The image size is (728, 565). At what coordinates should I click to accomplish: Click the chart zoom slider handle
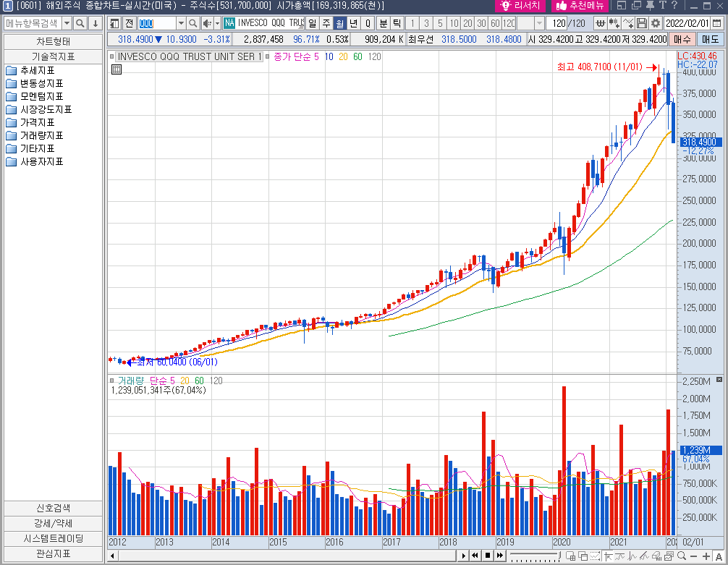[559, 556]
